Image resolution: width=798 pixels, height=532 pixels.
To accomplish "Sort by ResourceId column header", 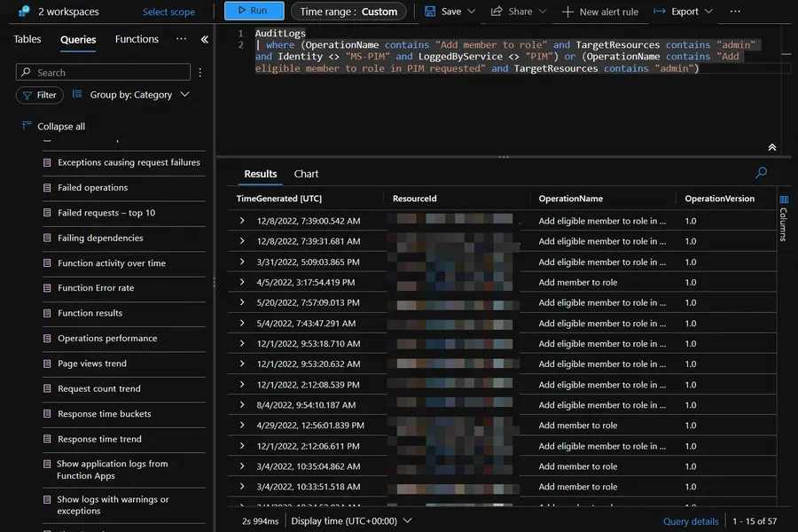I will point(415,199).
